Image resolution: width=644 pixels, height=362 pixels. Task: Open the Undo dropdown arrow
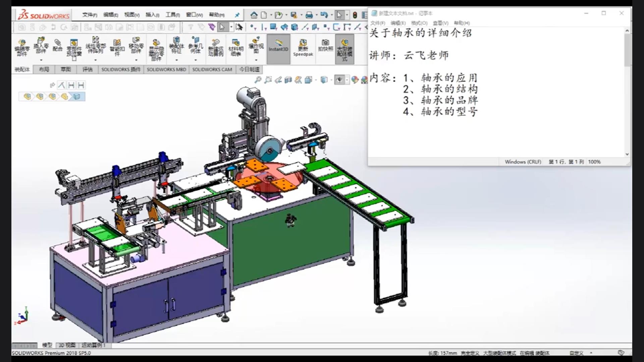331,15
